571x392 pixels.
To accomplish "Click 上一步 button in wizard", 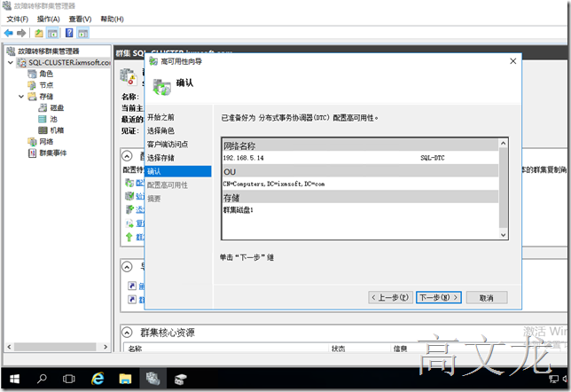I will click(390, 298).
